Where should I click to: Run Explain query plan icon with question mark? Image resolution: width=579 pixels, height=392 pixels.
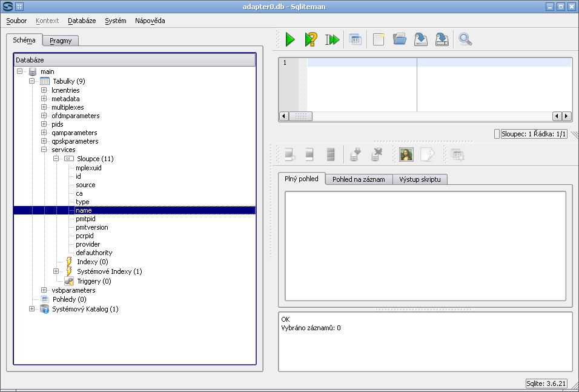[x=311, y=39]
